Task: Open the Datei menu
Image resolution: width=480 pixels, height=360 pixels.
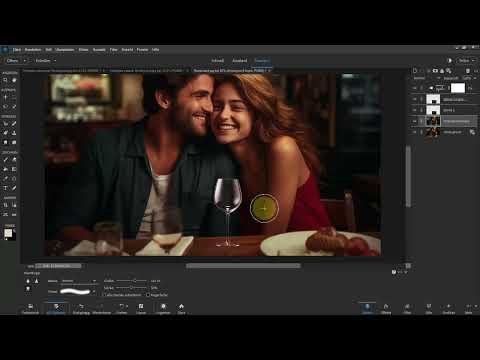Action: tap(17, 50)
